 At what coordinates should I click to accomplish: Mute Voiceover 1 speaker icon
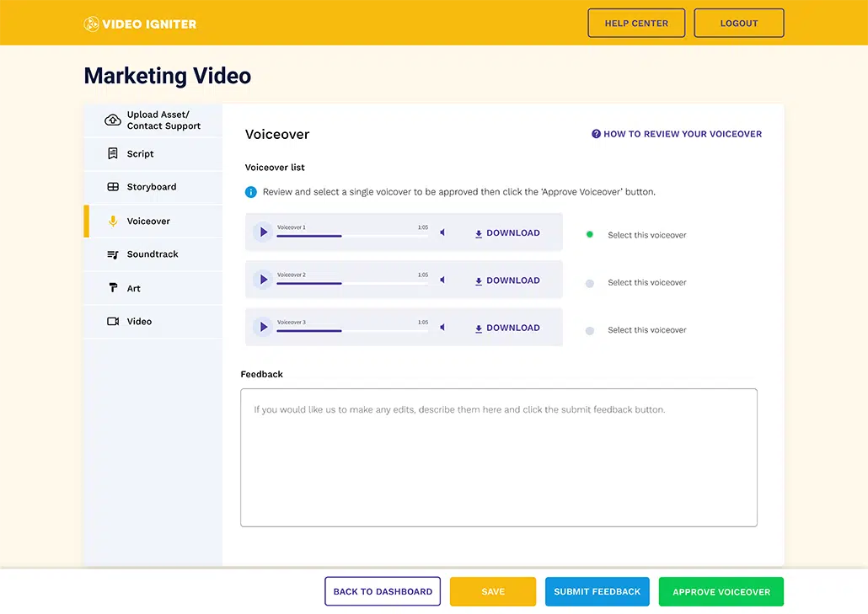pos(442,232)
